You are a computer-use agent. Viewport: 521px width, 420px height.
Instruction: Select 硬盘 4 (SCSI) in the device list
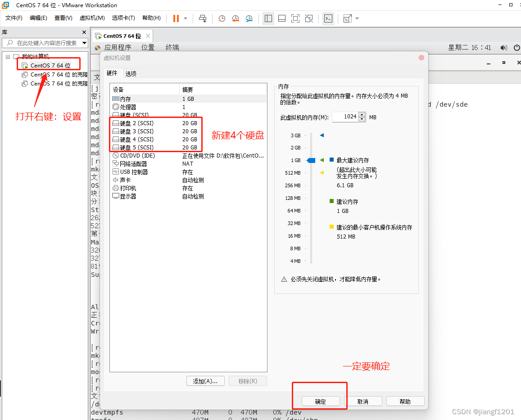click(189, 139)
